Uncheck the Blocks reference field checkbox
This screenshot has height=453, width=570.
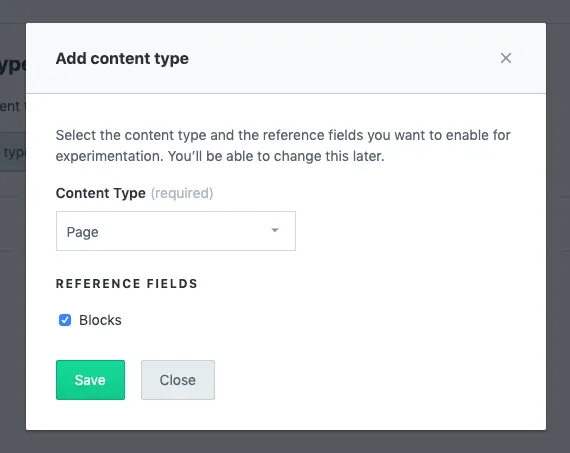(65, 320)
